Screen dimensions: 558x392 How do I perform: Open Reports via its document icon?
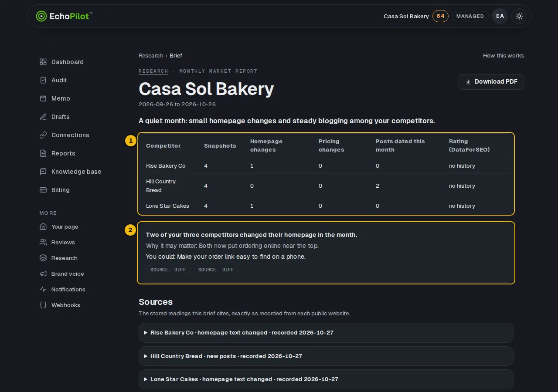coord(43,153)
